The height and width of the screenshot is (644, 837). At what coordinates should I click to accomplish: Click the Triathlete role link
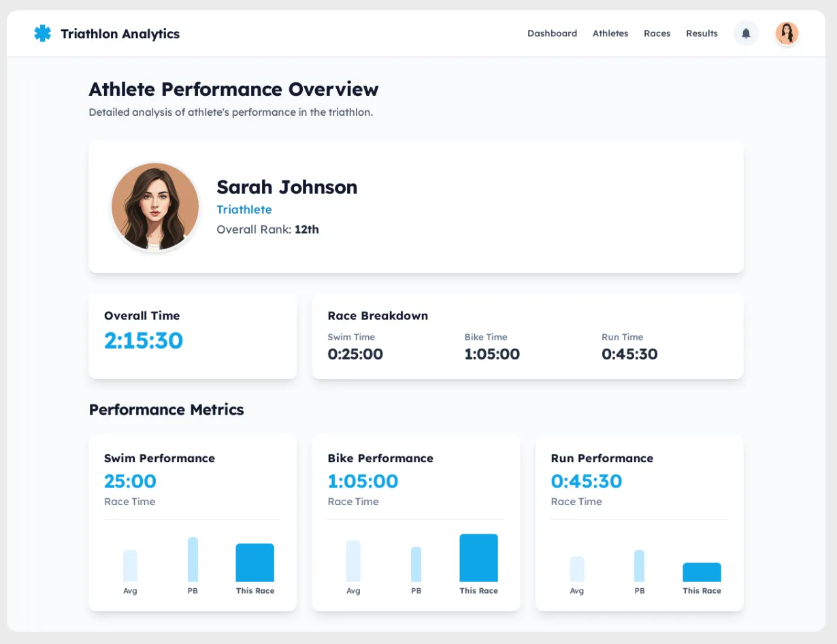point(244,210)
